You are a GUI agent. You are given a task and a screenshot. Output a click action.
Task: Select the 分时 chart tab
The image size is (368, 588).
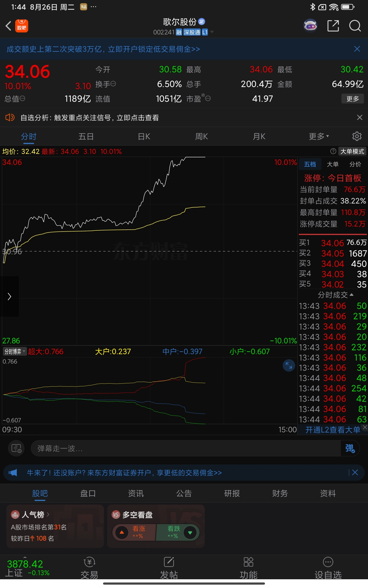pos(29,136)
